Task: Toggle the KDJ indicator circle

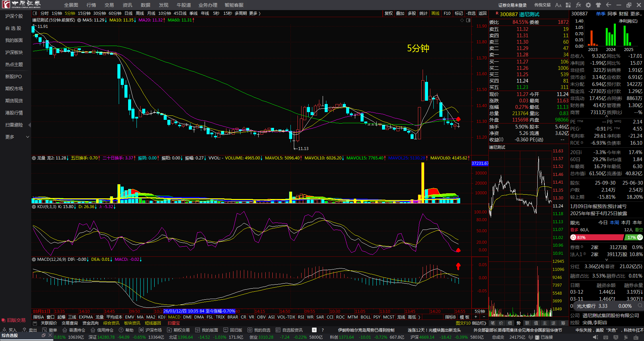Action: point(34,207)
